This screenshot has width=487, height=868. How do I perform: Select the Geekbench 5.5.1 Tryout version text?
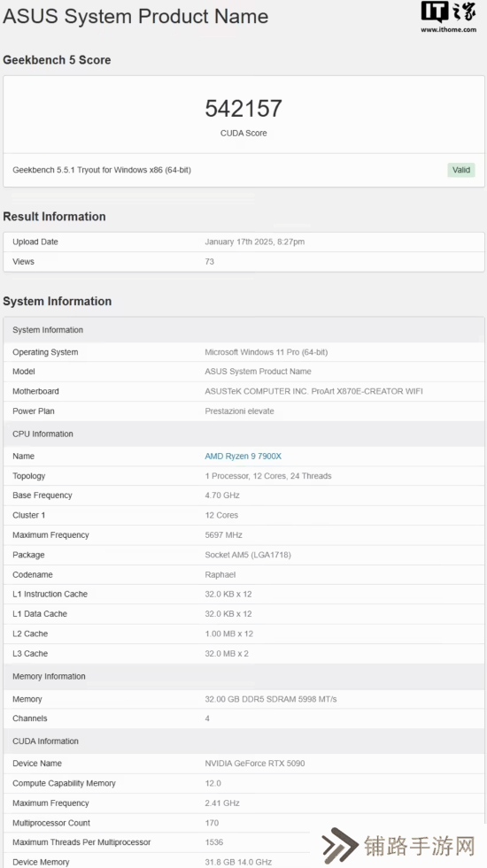[102, 170]
